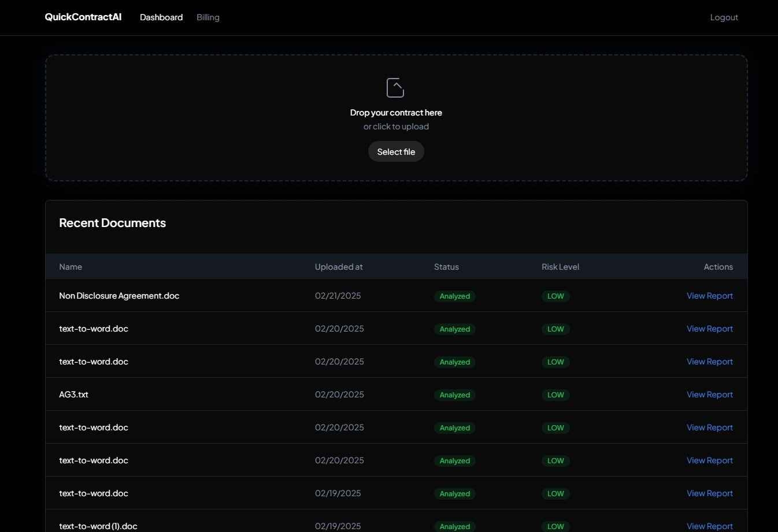Image resolution: width=778 pixels, height=532 pixels.
Task: Click the upload document icon in drop zone
Action: (395, 88)
